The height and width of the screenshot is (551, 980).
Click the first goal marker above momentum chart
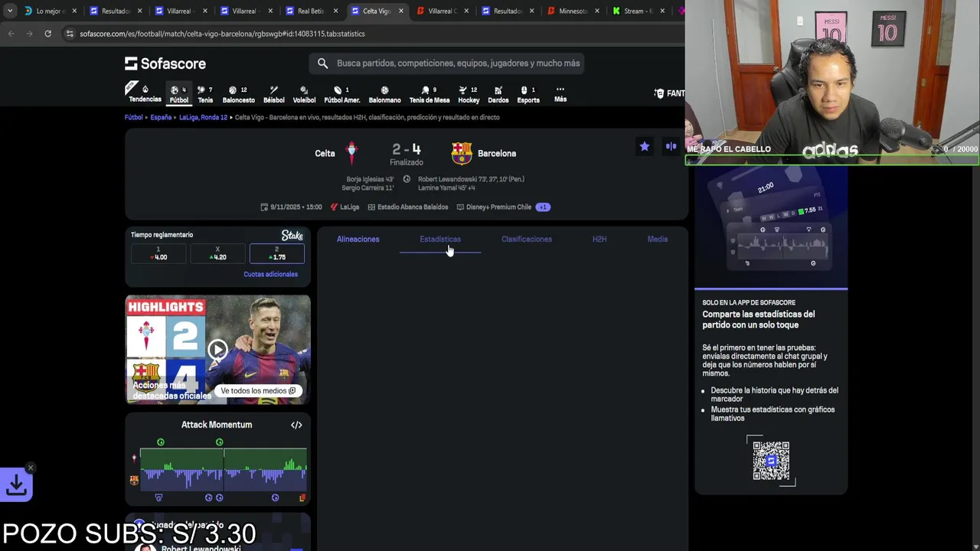(160, 442)
